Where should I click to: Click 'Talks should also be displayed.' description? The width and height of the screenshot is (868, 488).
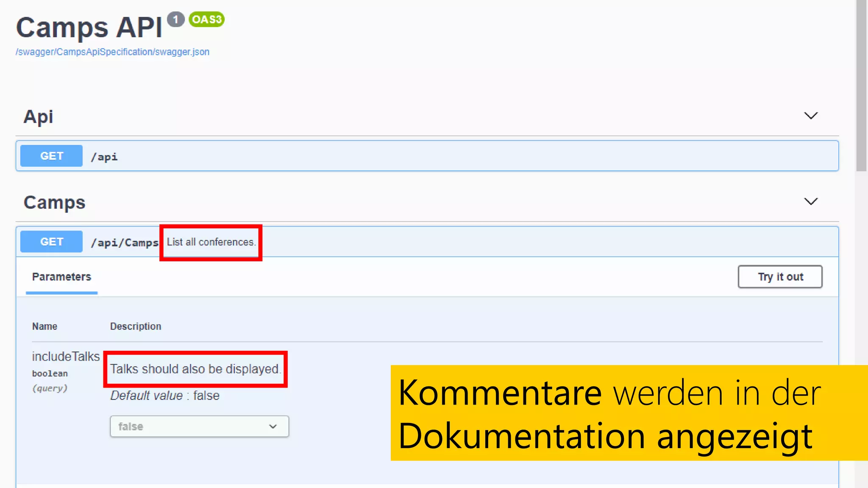(195, 369)
